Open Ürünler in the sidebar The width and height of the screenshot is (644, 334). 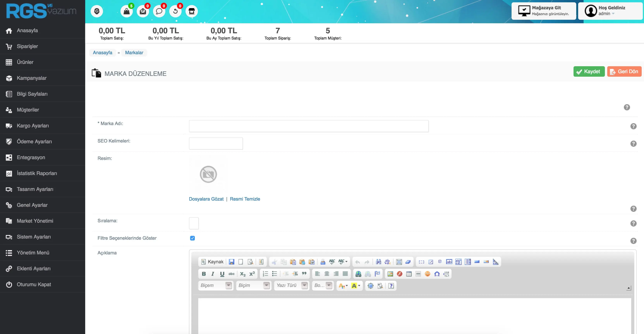click(x=25, y=62)
